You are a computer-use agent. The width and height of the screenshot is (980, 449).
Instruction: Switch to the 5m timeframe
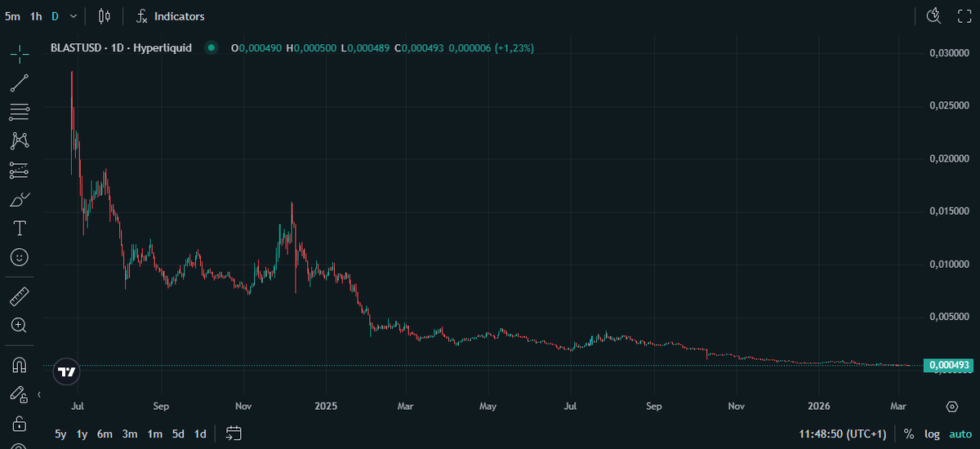12,16
